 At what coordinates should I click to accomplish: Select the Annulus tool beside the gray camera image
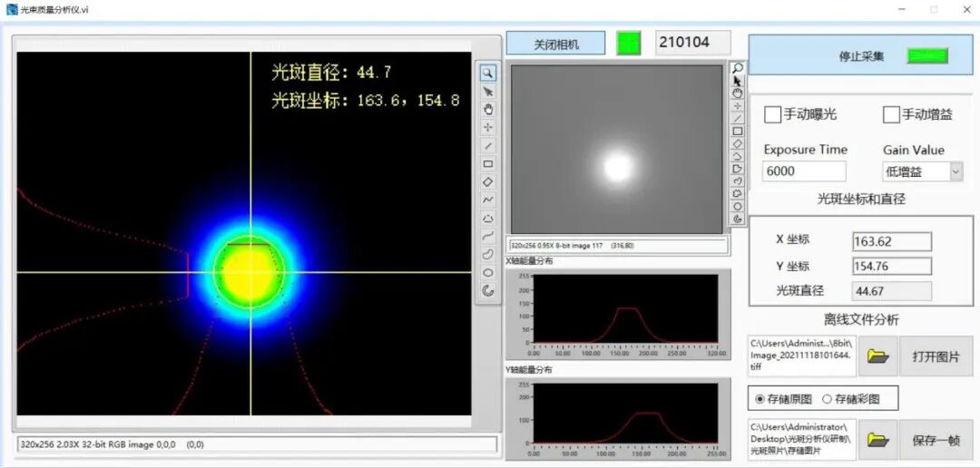click(x=738, y=219)
